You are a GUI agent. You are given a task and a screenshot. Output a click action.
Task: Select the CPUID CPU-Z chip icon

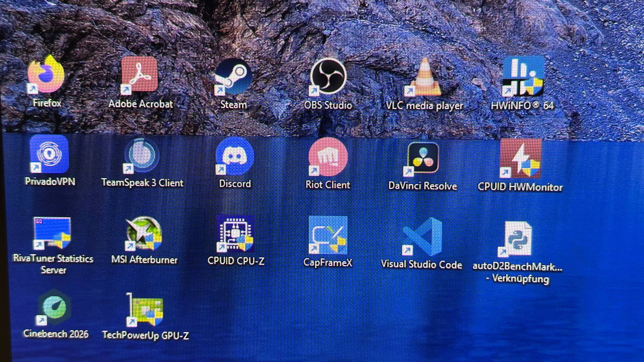pyautogui.click(x=235, y=234)
